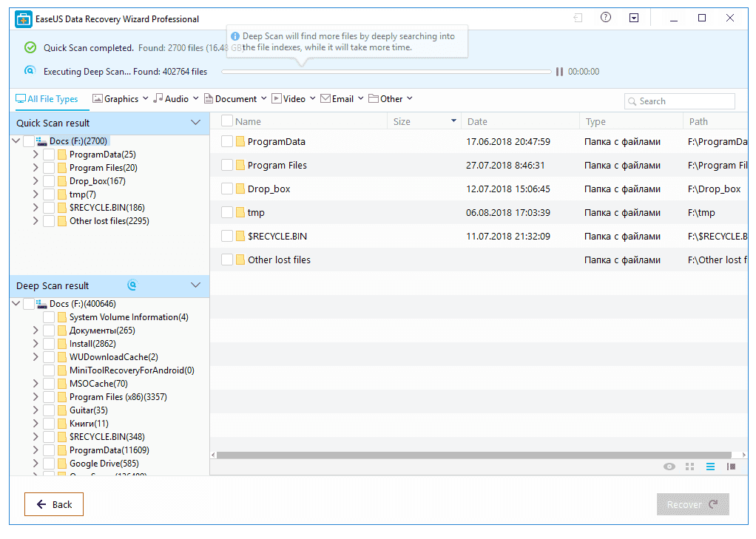Screen dimensions: 756x539
Task: Switch to thumbnail grid view
Action: point(690,467)
